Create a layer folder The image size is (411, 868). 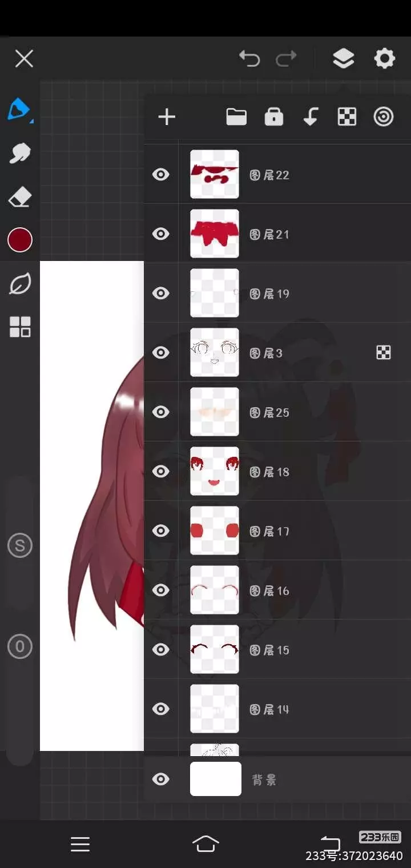point(236,117)
